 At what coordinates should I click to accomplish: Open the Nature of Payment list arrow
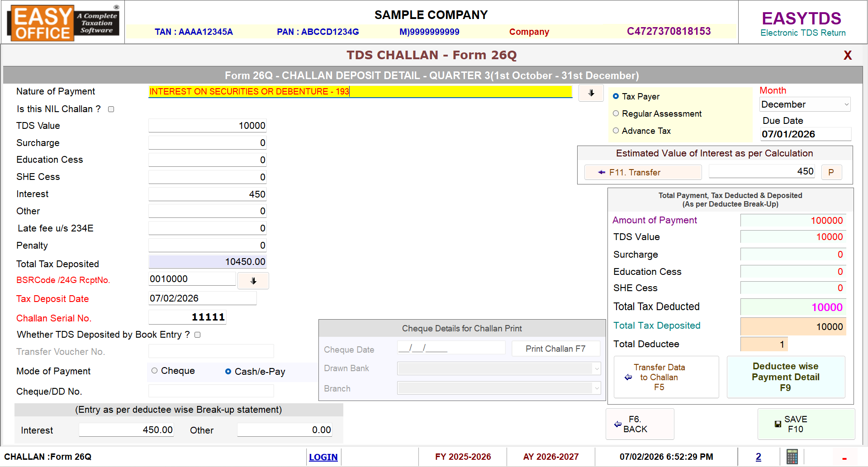point(591,93)
